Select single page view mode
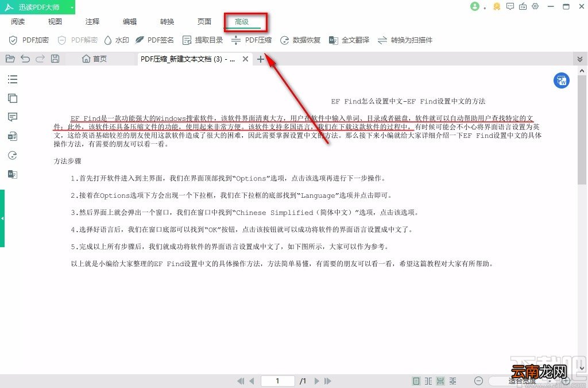The image size is (588, 388). [416, 381]
